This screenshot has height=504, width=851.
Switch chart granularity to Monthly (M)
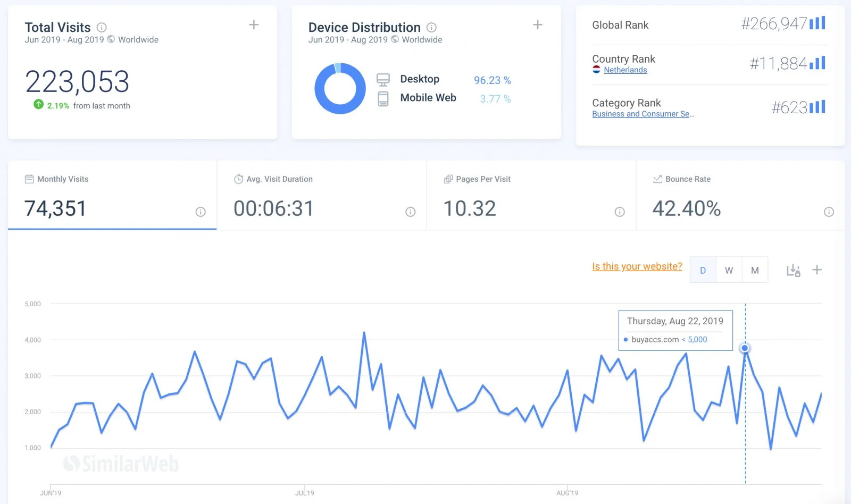[x=755, y=270]
